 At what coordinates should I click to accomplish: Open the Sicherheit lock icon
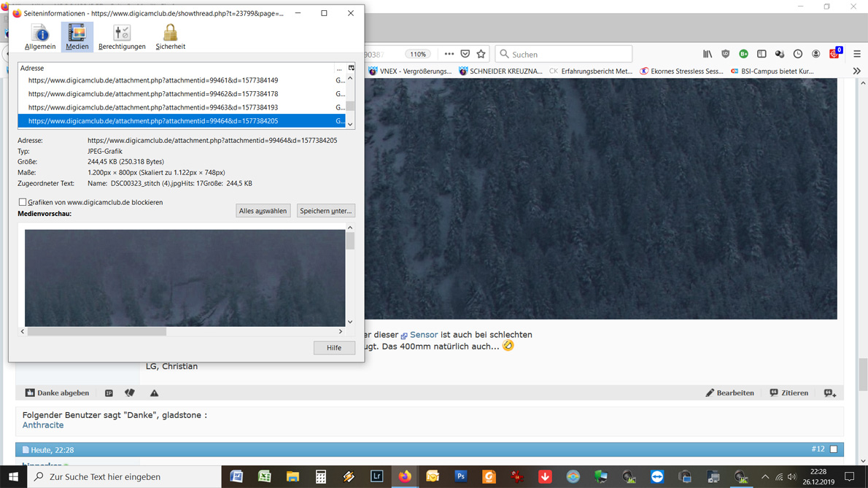[x=170, y=36]
